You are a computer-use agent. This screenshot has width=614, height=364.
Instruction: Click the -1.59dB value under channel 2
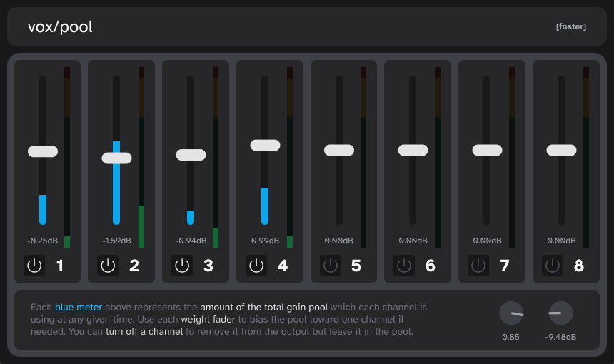tap(116, 241)
